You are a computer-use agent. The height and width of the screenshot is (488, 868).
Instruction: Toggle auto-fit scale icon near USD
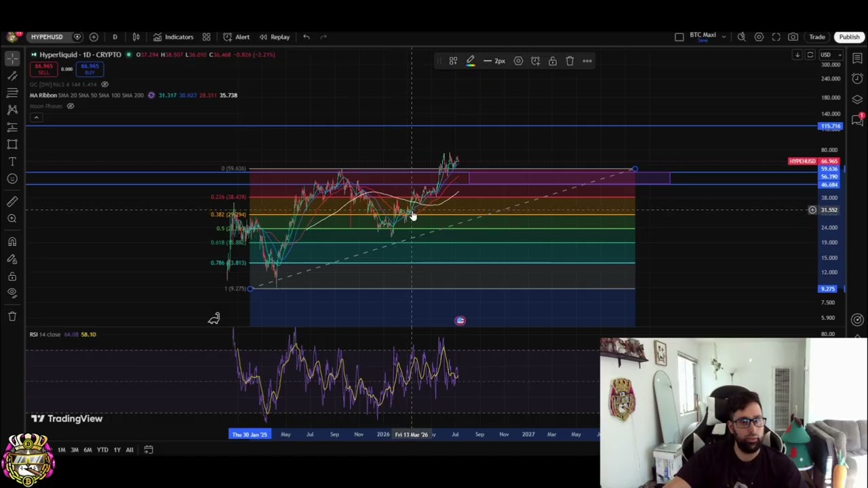pos(810,54)
